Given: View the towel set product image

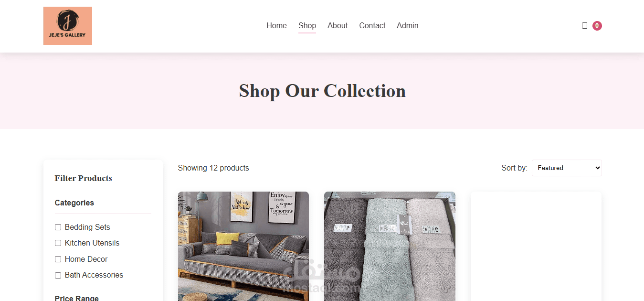Looking at the screenshot, I should [390, 246].
